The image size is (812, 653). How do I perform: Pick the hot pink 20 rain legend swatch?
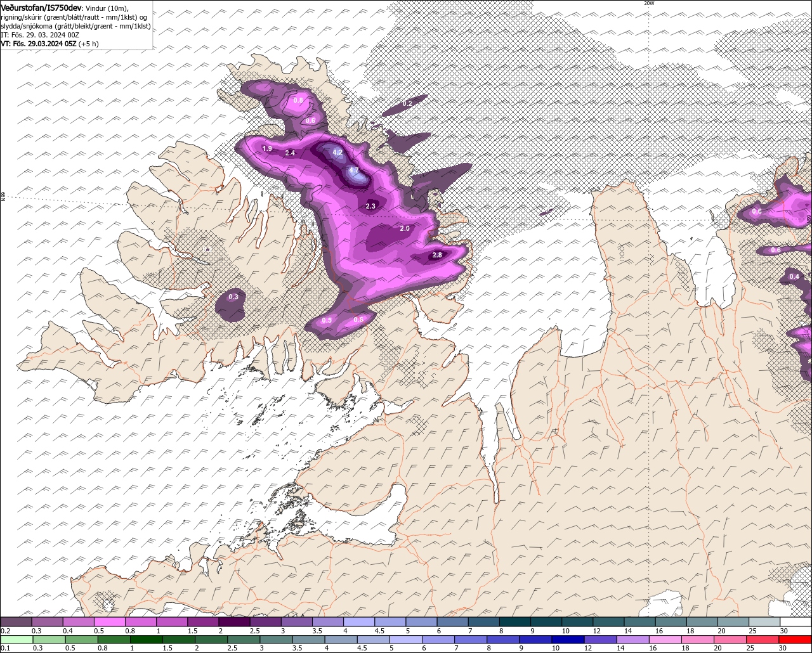pyautogui.click(x=731, y=639)
